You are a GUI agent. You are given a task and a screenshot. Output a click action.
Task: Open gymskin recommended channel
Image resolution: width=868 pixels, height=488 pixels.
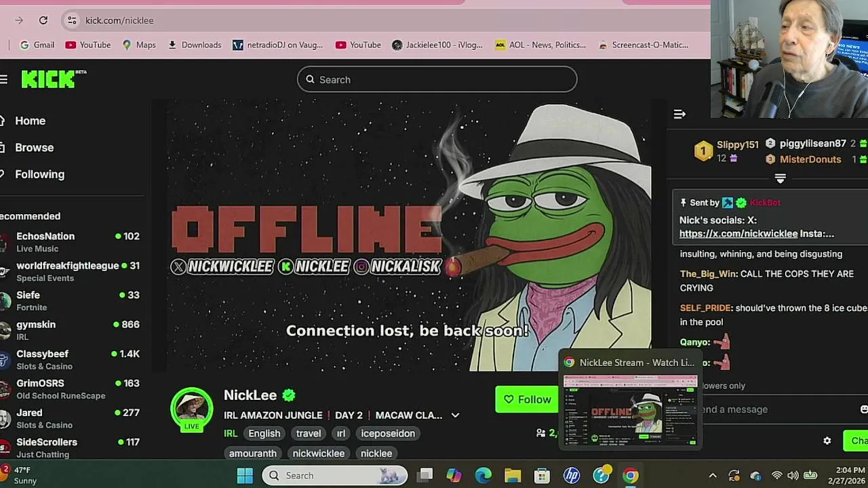pos(70,330)
